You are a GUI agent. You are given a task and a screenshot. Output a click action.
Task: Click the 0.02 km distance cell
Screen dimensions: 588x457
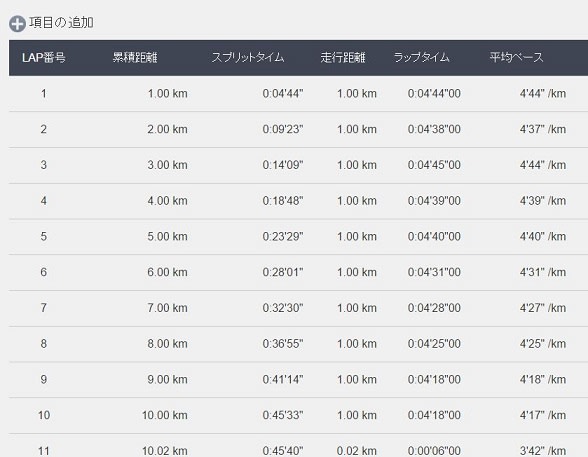coord(357,451)
